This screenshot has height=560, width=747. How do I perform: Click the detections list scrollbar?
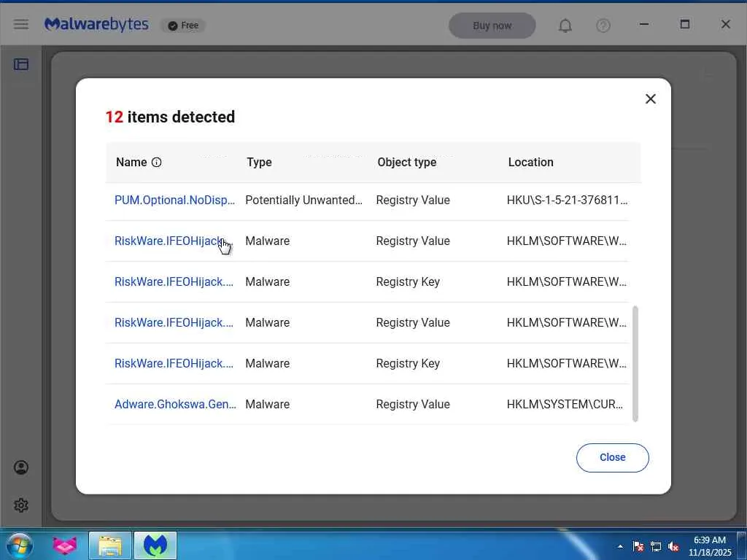[635, 364]
